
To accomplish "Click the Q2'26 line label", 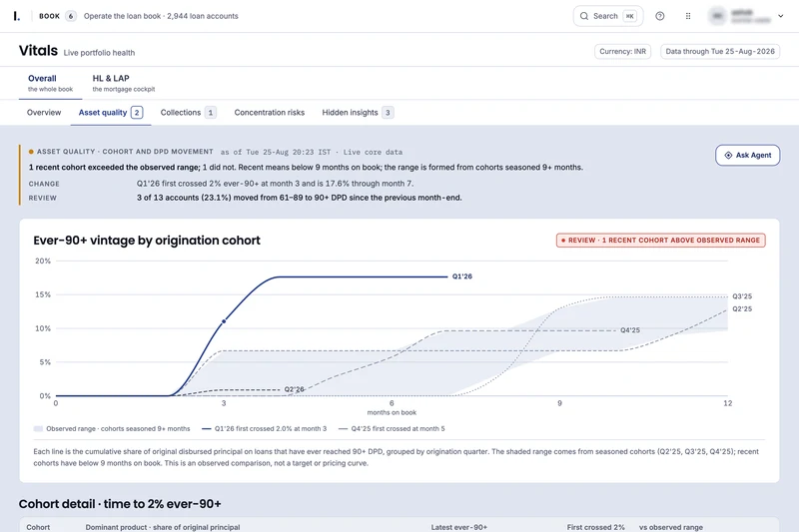I will pyautogui.click(x=294, y=389).
